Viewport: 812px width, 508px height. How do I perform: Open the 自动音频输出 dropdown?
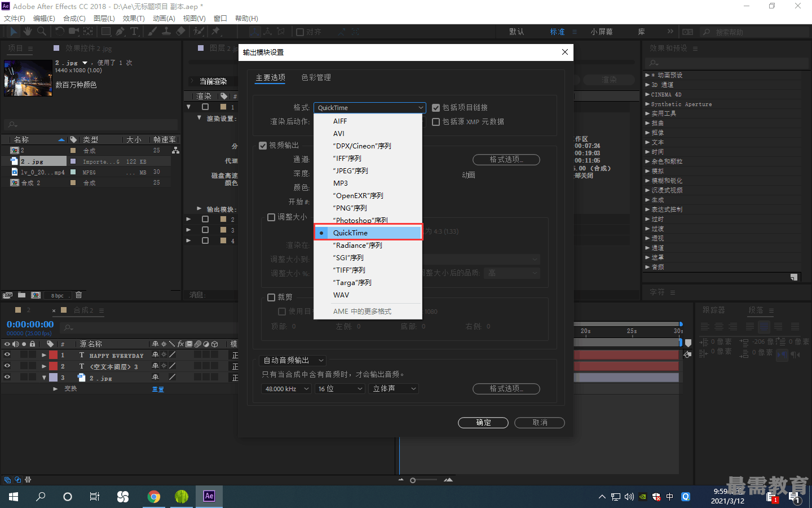click(293, 360)
